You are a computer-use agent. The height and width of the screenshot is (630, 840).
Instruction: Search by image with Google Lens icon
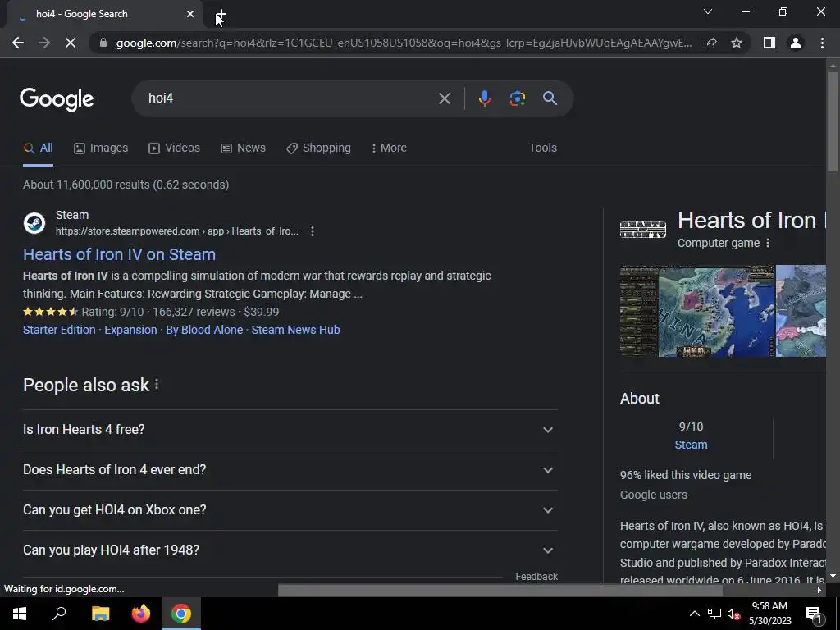coord(517,98)
